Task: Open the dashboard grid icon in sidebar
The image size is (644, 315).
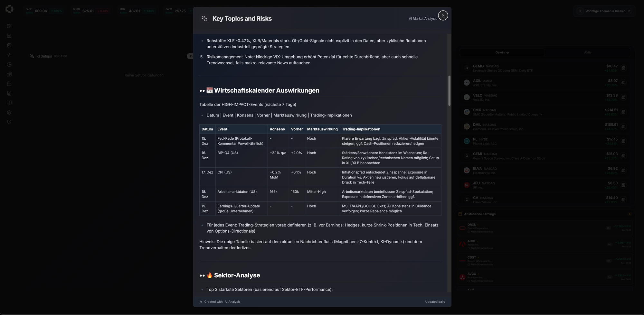Action: (9, 26)
